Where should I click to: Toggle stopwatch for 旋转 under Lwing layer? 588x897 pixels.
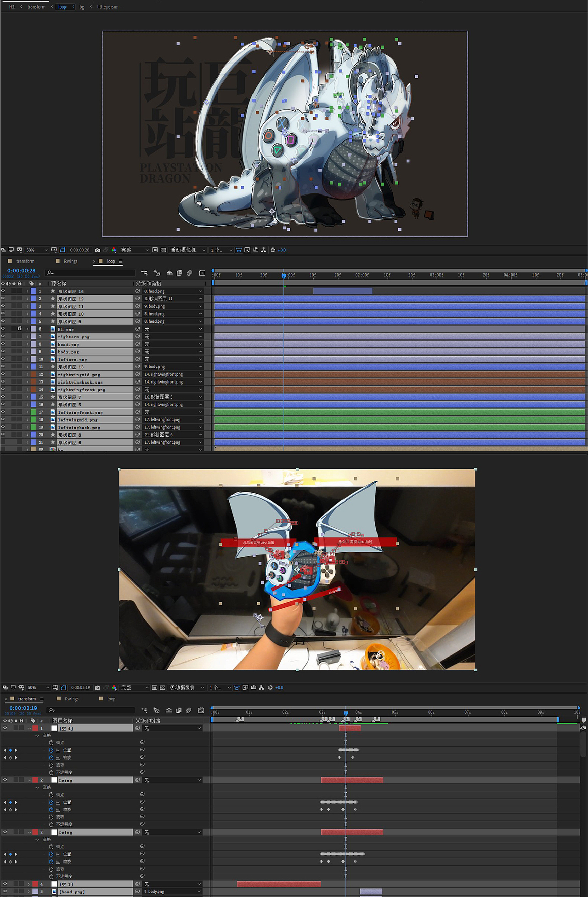tap(51, 817)
